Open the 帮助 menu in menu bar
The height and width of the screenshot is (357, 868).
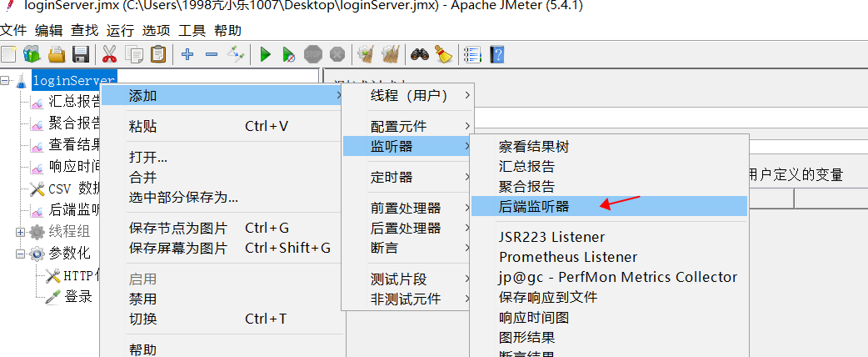[227, 31]
